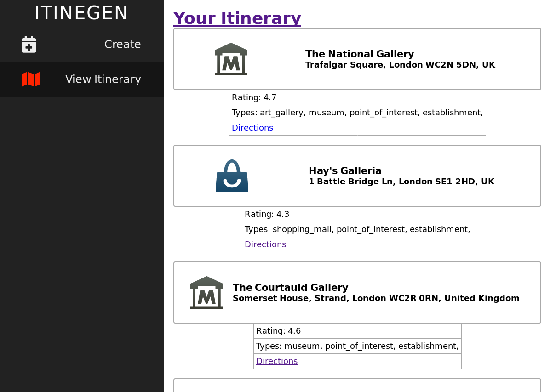This screenshot has width=556, height=392.
Task: Click the 1 Battle Bridge Ln address
Action: tap(401, 182)
